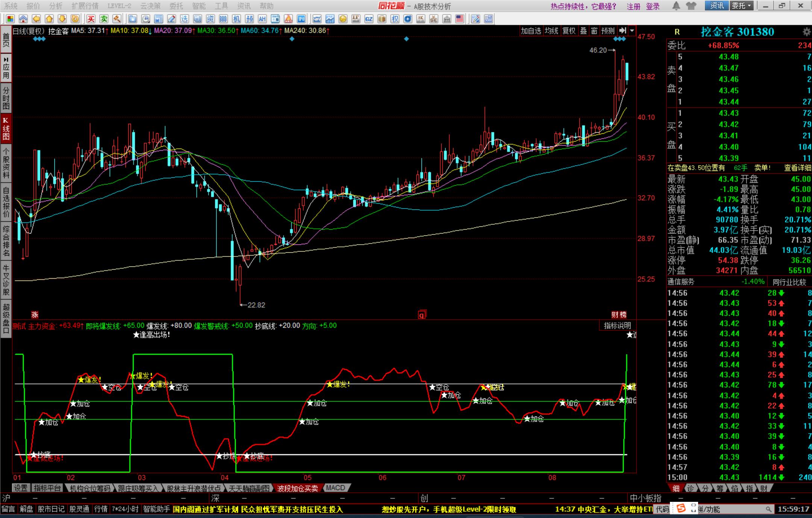Screen dimensions: 812x518
Task: Click the red 买 (buy) toolbar icon
Action: (91, 19)
